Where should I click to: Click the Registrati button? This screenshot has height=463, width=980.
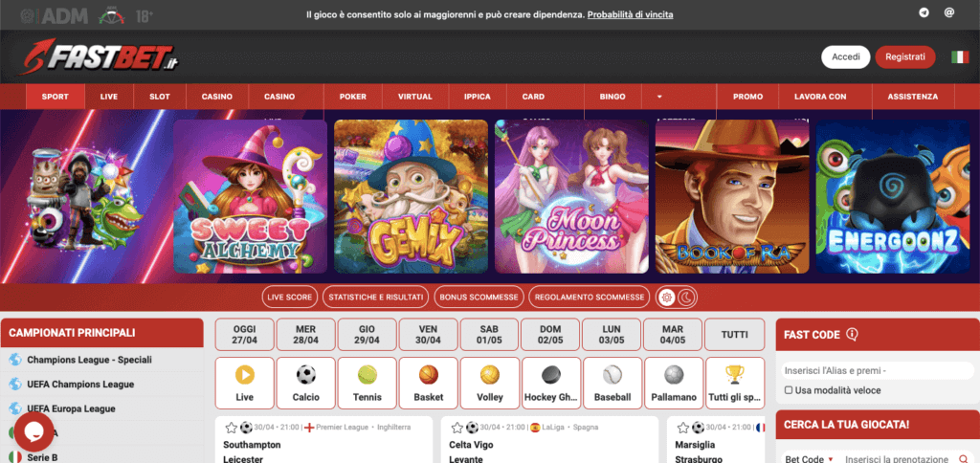click(905, 56)
